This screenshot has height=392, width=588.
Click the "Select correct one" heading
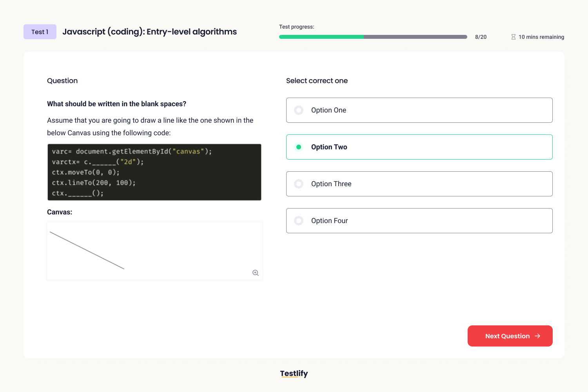click(317, 81)
